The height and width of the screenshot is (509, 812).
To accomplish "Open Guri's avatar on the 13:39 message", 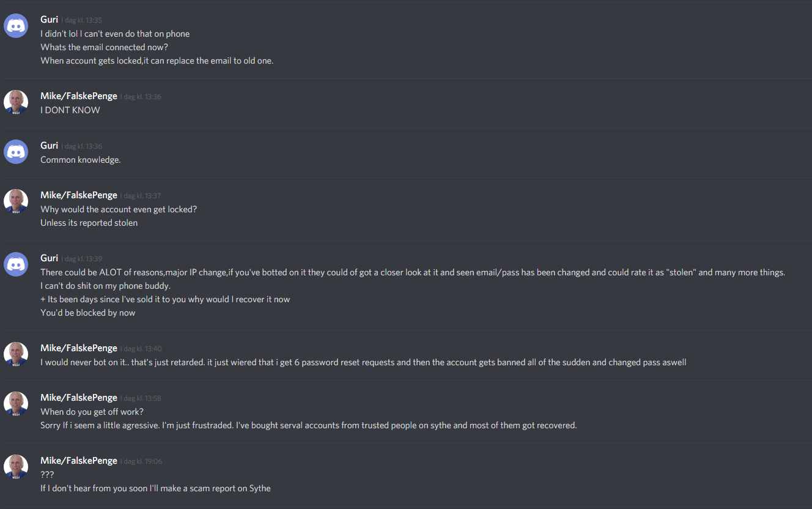I will [x=16, y=264].
